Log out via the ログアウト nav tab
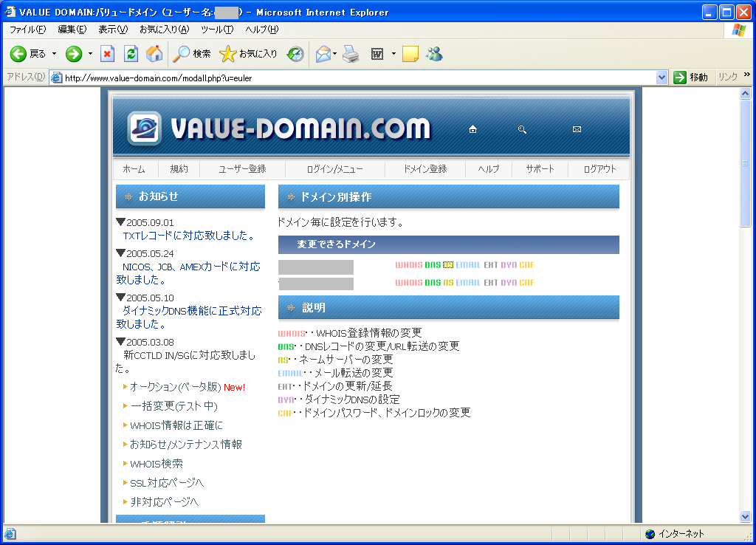This screenshot has width=756, height=545. pyautogui.click(x=599, y=169)
